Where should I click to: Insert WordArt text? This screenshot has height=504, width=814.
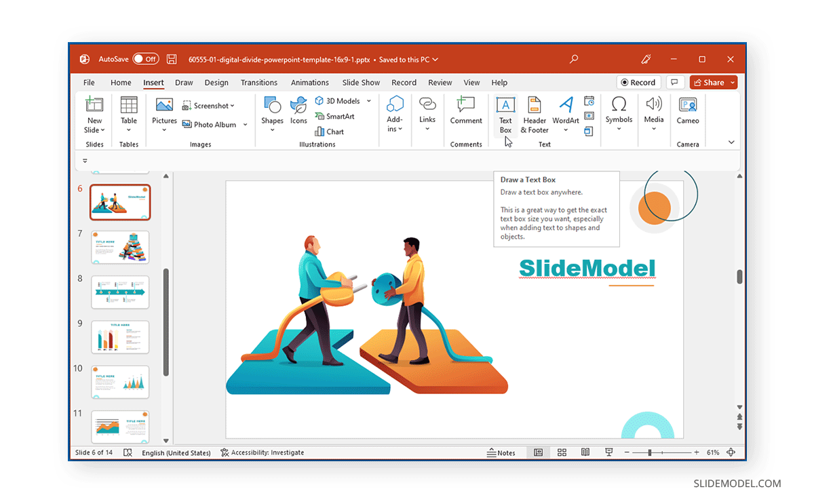565,112
